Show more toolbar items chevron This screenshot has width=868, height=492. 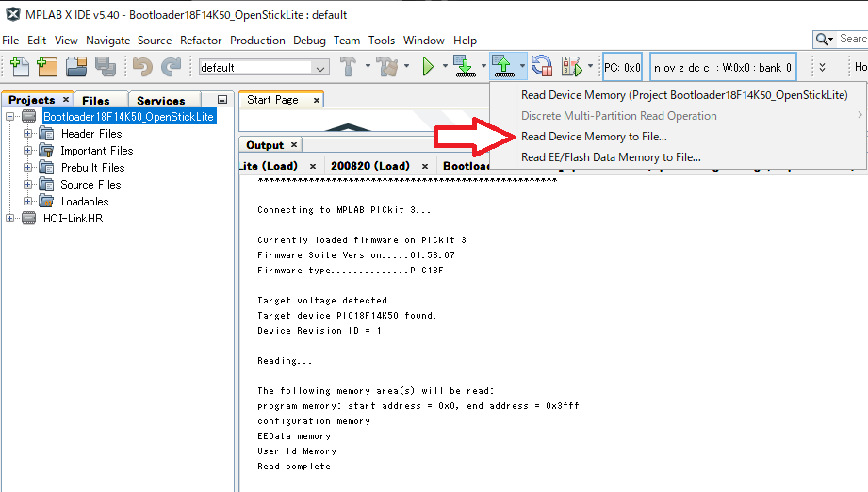[822, 67]
